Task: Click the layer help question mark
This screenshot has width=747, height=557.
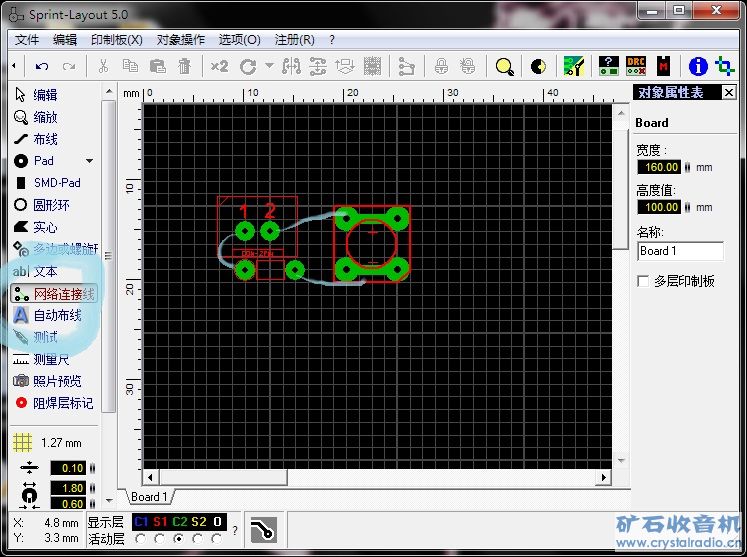Action: tap(235, 530)
